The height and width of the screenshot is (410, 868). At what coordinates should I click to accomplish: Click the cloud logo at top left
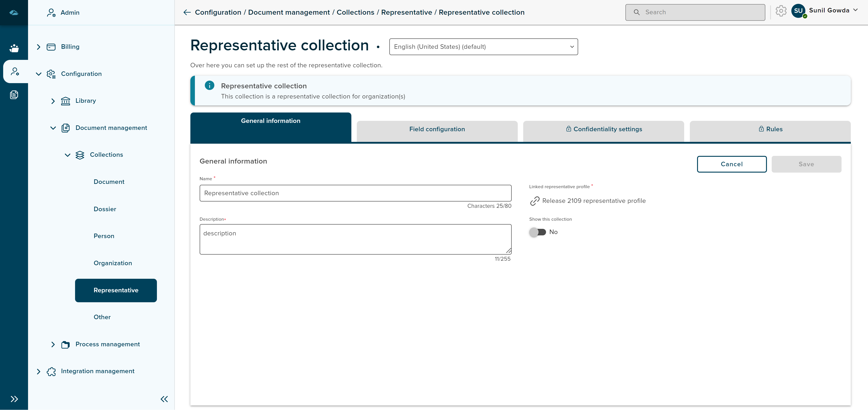pos(14,12)
